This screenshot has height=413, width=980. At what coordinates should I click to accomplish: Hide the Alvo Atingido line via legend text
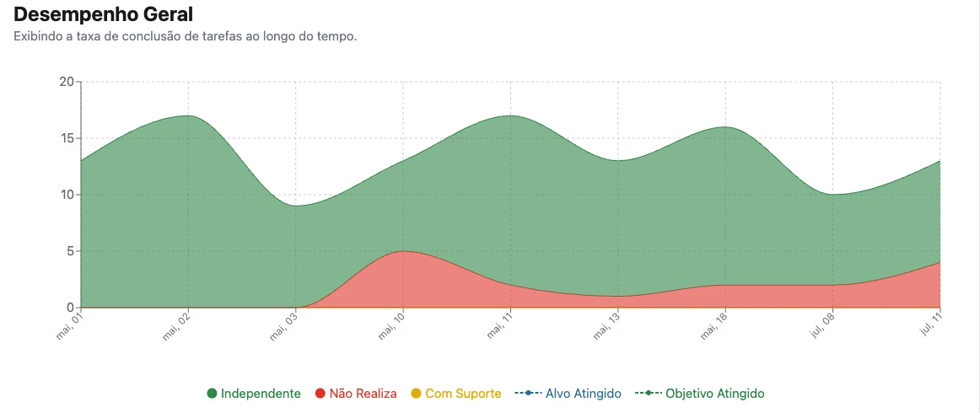pos(583,394)
